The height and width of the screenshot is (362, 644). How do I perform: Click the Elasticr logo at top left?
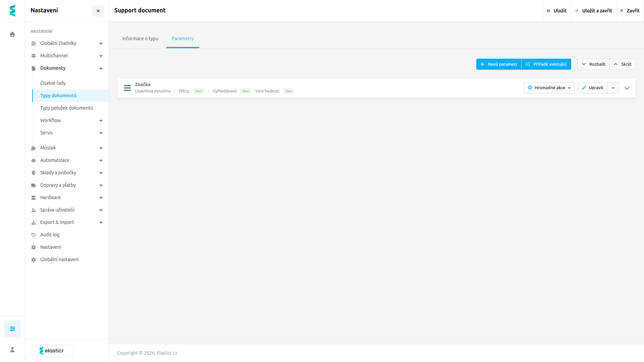pos(12,11)
